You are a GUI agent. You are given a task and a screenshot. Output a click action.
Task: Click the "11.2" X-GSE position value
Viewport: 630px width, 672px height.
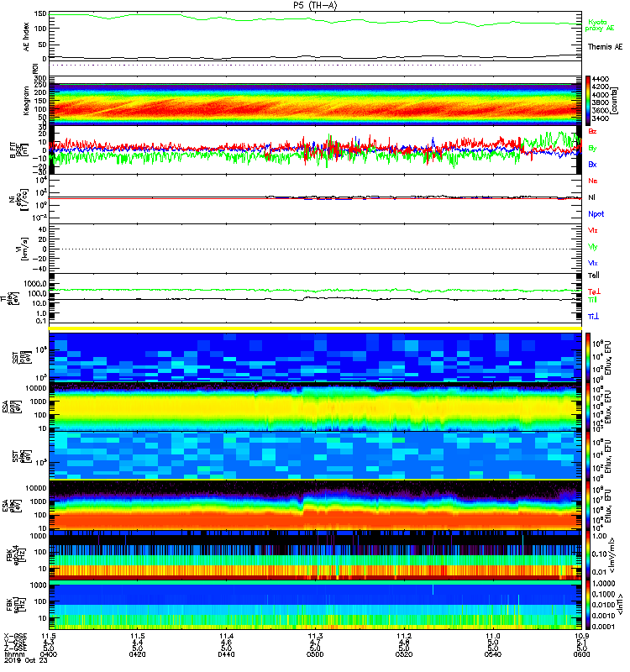(404, 636)
